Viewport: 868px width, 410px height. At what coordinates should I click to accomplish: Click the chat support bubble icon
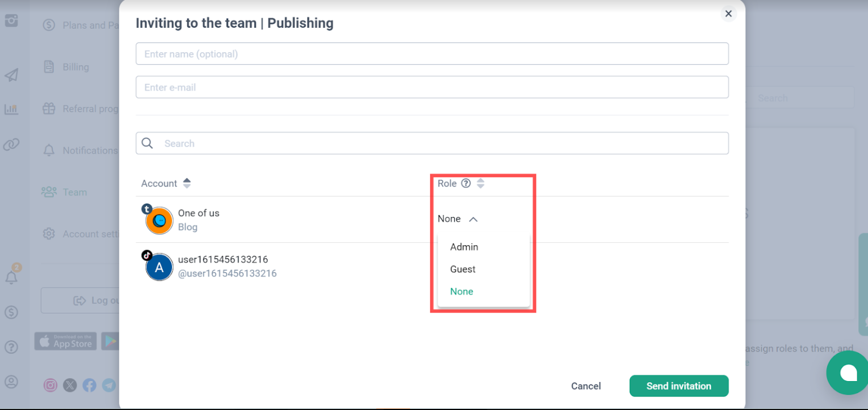[848, 373]
